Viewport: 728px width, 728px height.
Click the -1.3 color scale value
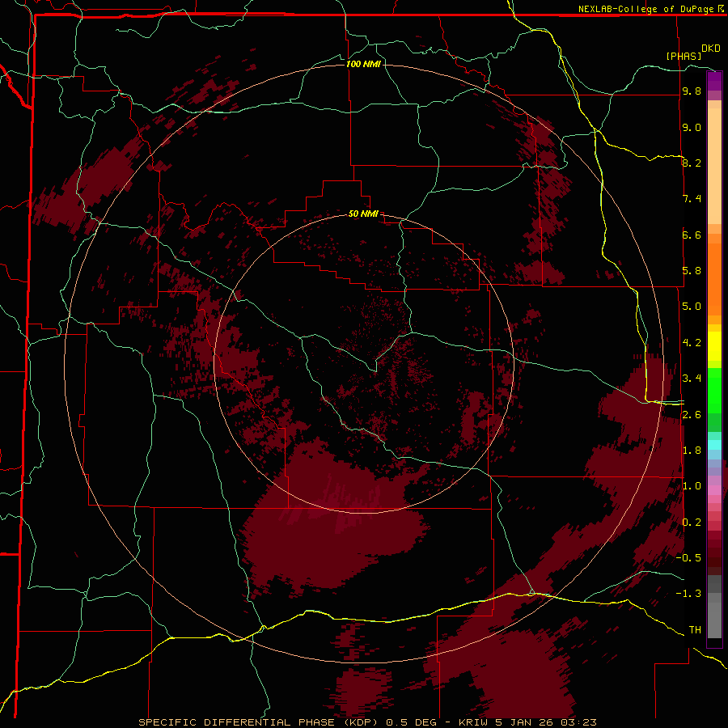click(688, 594)
